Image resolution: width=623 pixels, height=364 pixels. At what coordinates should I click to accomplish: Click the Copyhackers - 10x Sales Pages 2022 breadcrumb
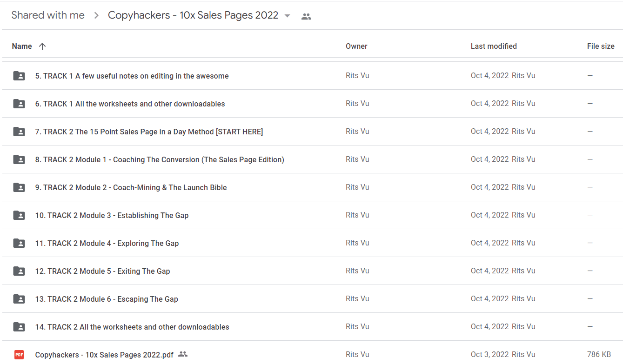click(x=193, y=15)
